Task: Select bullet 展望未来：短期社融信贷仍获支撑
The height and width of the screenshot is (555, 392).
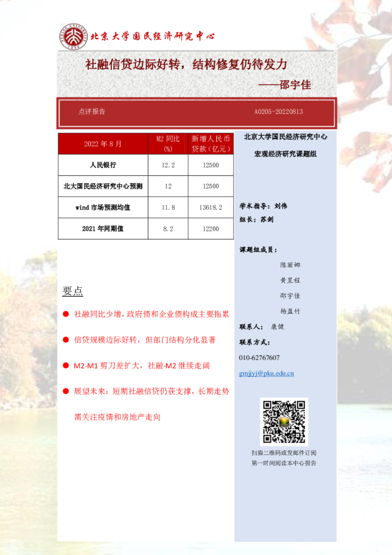Action: (152, 391)
